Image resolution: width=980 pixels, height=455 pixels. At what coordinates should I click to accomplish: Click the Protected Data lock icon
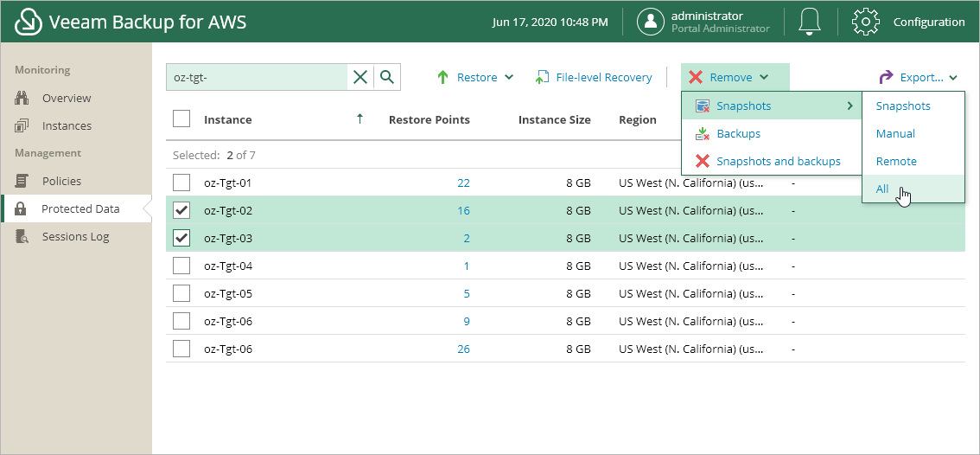coord(21,208)
